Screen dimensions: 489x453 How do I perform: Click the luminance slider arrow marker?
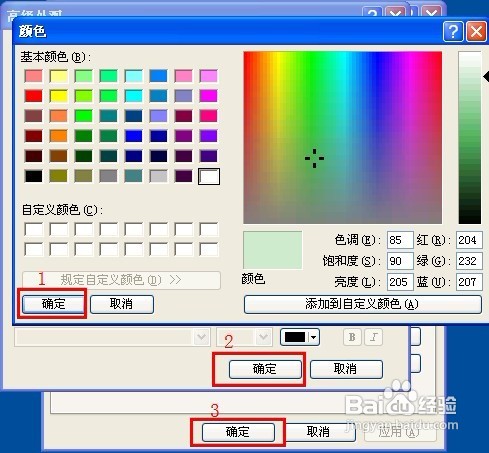(x=486, y=77)
